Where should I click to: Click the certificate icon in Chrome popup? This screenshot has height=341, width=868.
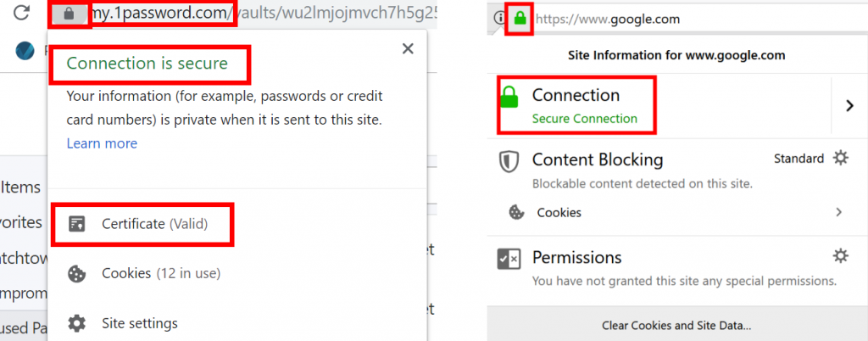(x=77, y=224)
